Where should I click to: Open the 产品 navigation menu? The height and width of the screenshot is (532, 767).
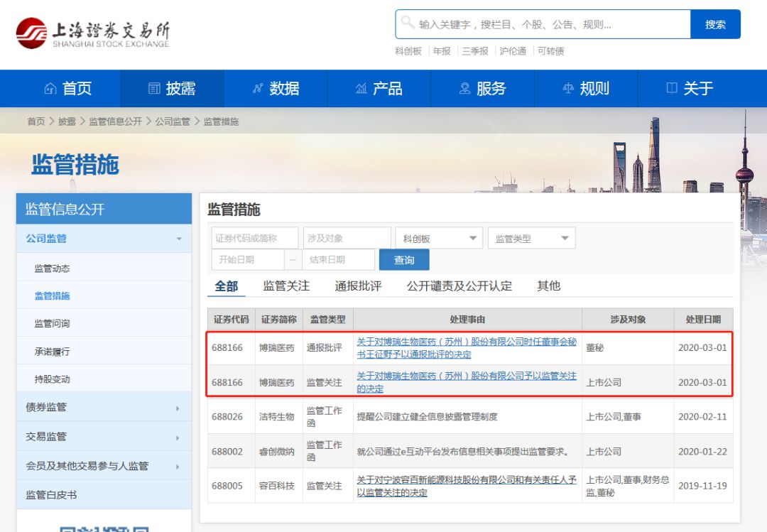point(379,89)
